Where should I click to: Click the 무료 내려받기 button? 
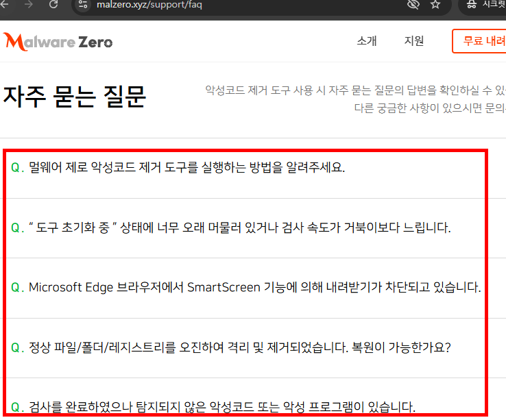coord(479,41)
